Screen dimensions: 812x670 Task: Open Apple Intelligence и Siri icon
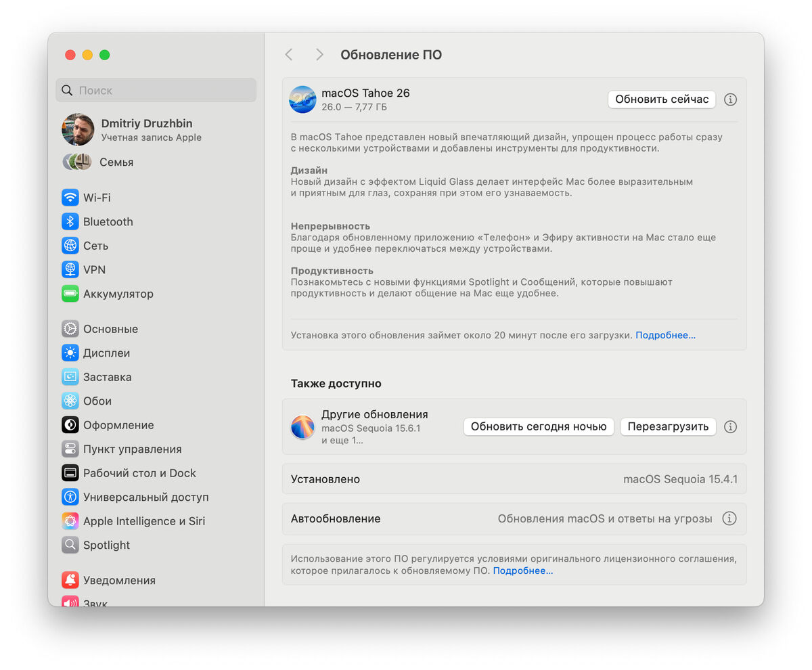(70, 521)
